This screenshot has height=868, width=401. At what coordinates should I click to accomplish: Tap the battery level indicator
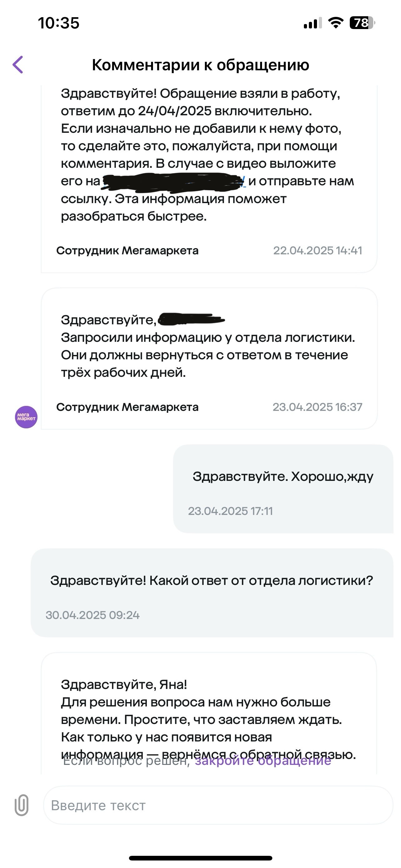point(362,23)
